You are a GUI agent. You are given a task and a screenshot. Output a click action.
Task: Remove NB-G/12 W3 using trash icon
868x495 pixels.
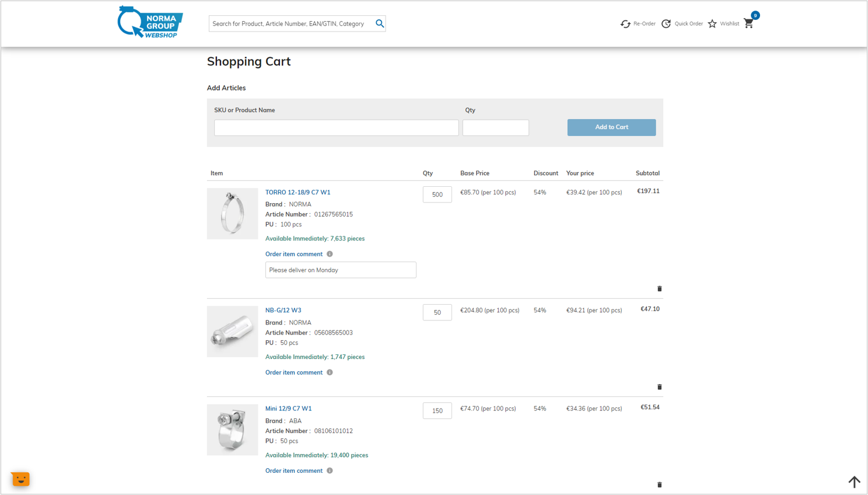[660, 387]
